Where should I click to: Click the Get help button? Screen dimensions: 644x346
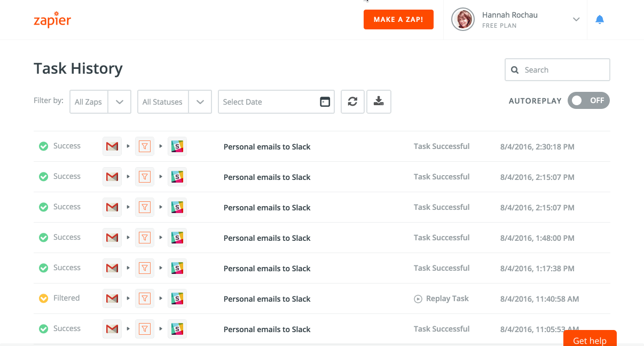(x=590, y=339)
